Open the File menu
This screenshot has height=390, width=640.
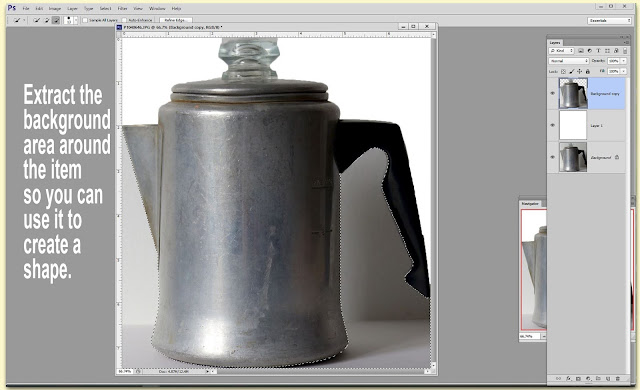[26, 9]
